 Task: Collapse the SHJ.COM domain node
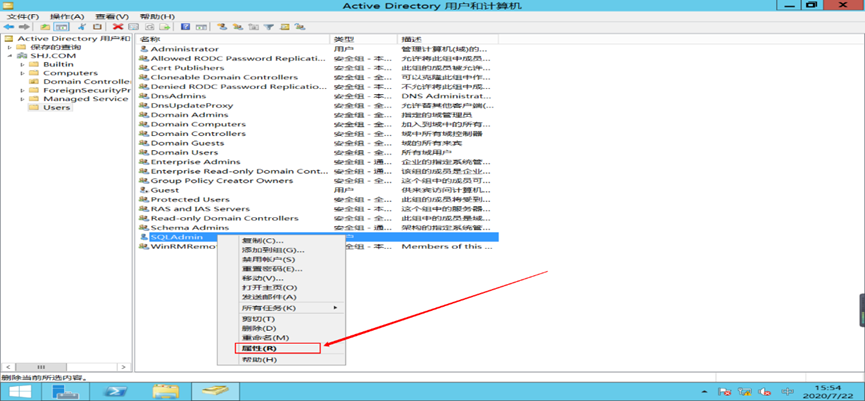click(9, 56)
